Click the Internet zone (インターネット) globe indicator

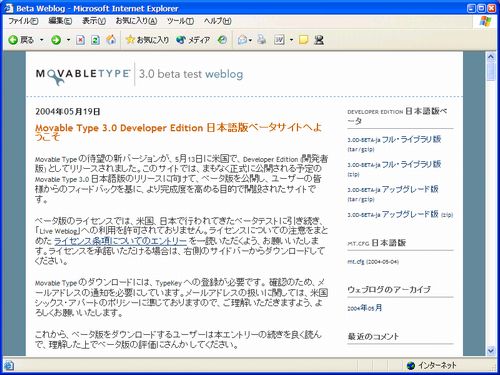pyautogui.click(x=431, y=365)
